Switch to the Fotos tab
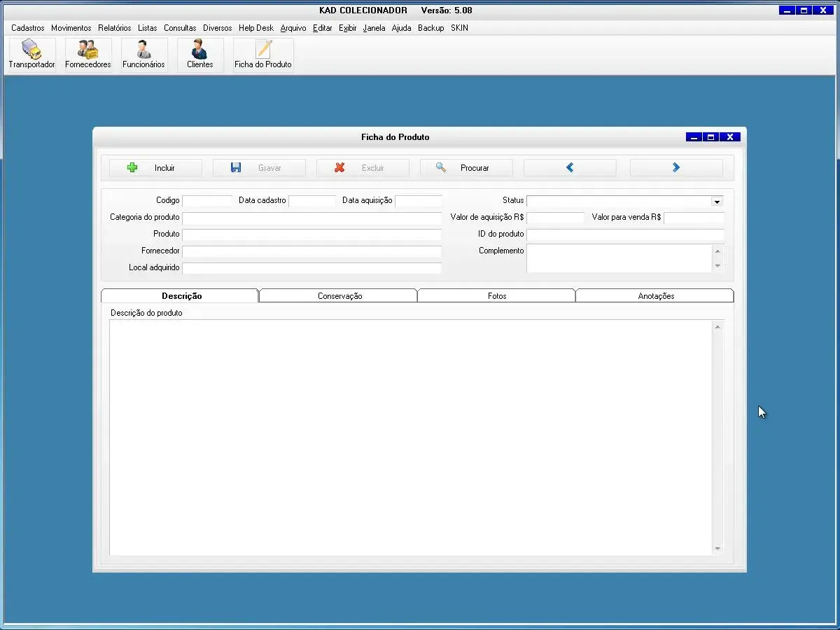The height and width of the screenshot is (630, 840). click(497, 296)
